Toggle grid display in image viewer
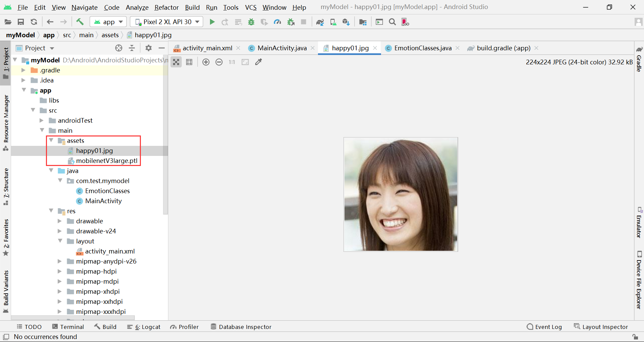The width and height of the screenshot is (644, 342). pos(189,62)
